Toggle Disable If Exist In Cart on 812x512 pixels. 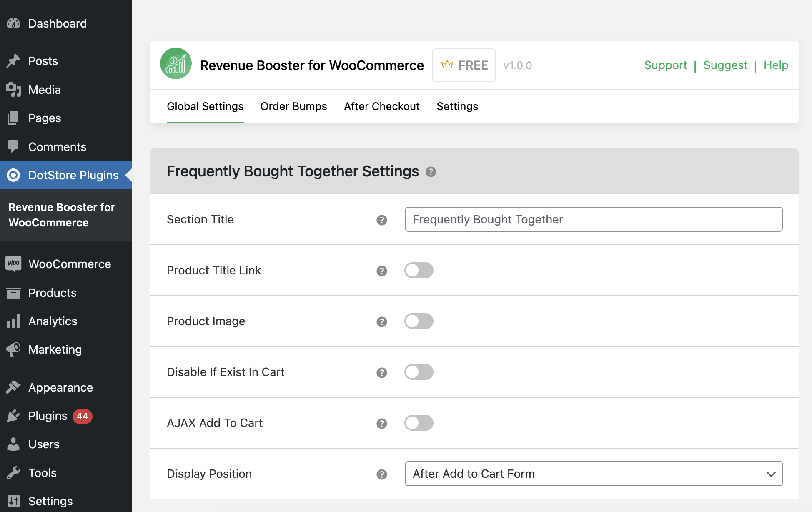tap(419, 372)
